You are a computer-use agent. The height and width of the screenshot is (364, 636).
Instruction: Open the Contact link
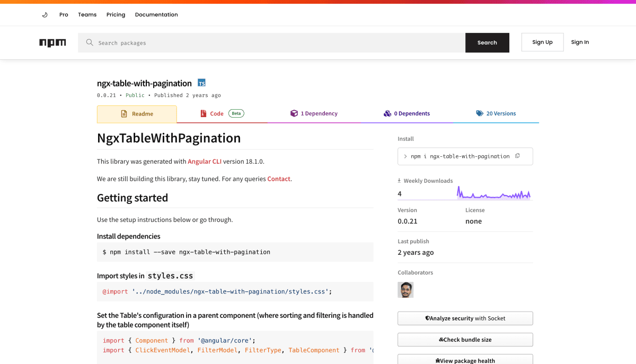pyautogui.click(x=279, y=179)
